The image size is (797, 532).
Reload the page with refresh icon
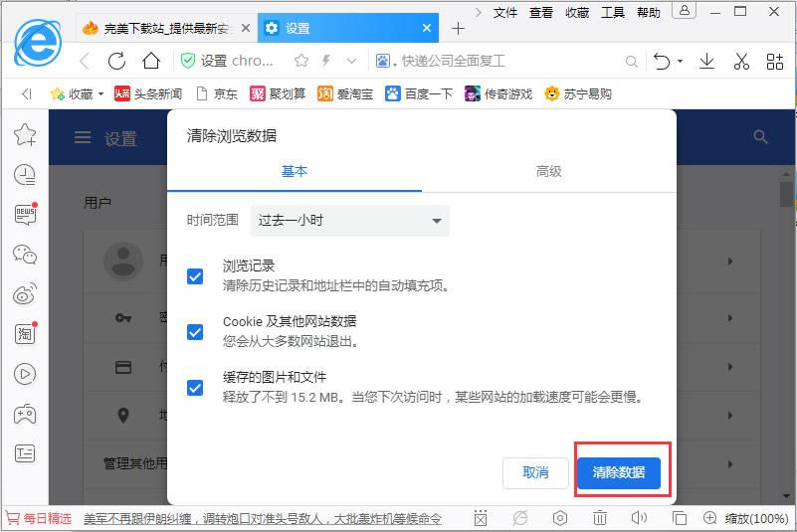(x=117, y=61)
